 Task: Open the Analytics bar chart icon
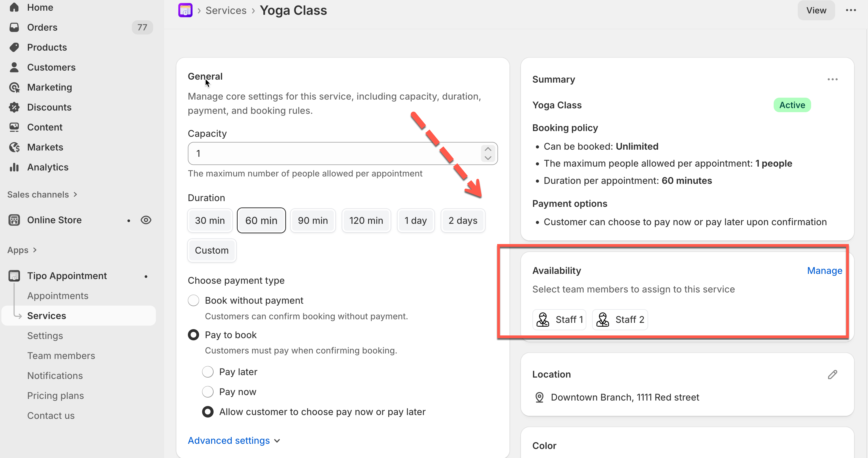click(14, 167)
